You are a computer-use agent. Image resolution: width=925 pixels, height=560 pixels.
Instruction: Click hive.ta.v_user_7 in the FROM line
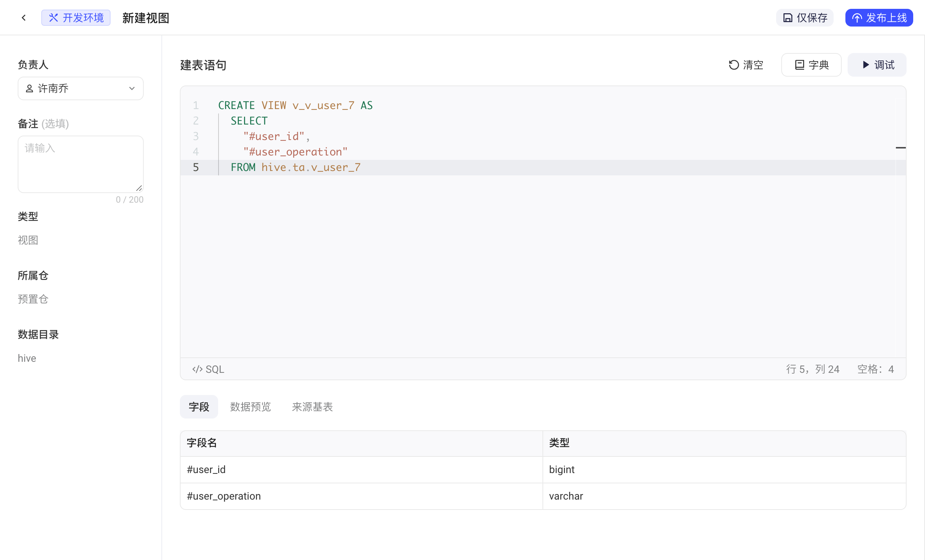pyautogui.click(x=311, y=167)
